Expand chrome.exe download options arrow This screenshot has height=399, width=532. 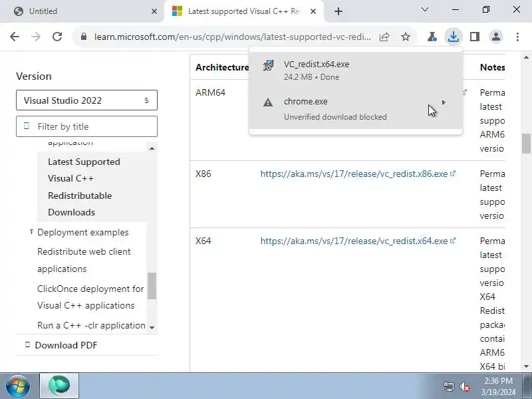(x=444, y=102)
